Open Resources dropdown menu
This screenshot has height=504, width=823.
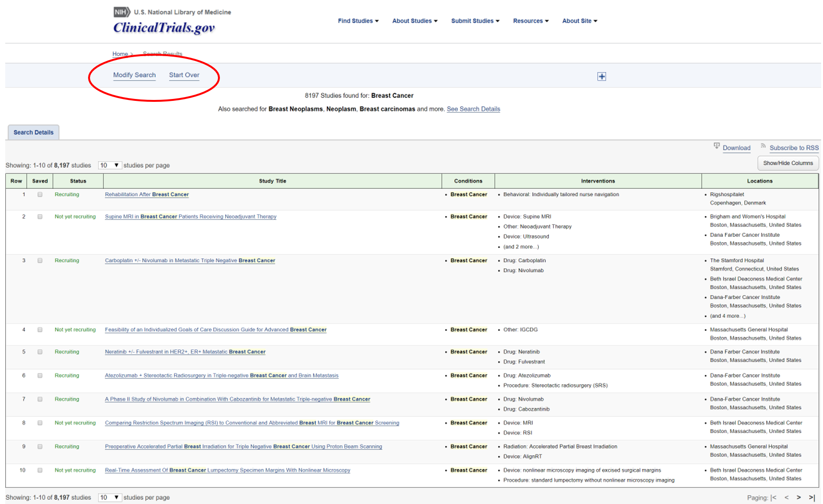531,21
